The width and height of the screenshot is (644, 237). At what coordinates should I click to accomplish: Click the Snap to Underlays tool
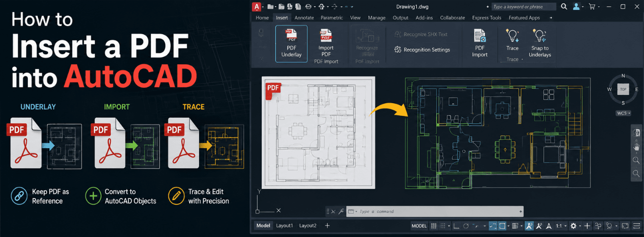coord(539,43)
